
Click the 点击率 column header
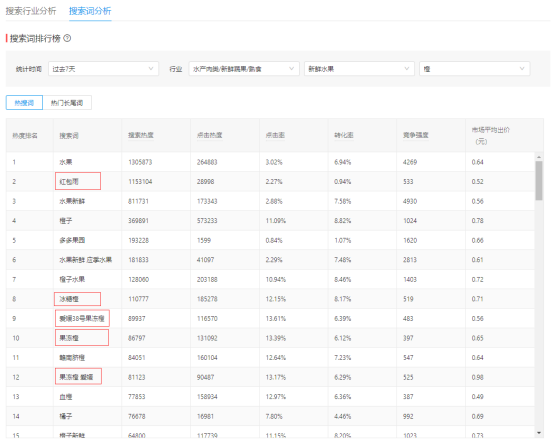(x=275, y=135)
